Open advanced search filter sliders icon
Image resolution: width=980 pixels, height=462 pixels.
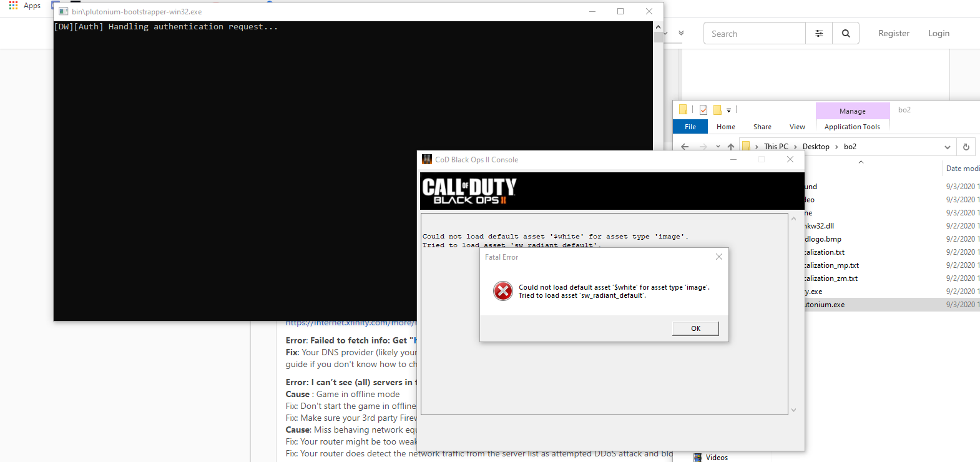pos(819,34)
